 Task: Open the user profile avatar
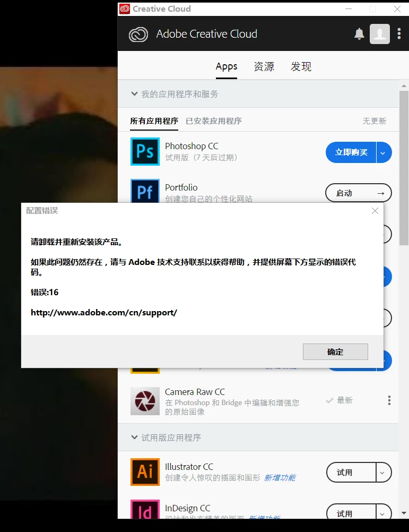tap(379, 34)
